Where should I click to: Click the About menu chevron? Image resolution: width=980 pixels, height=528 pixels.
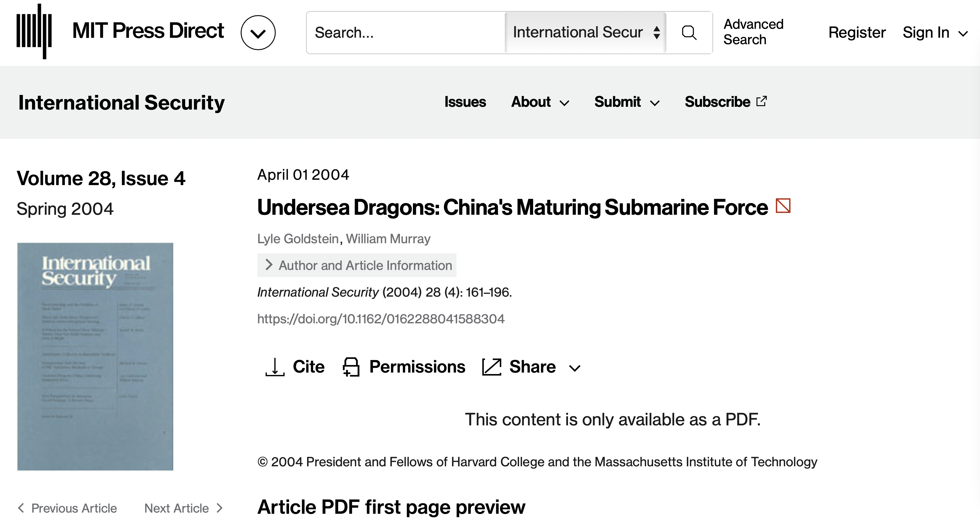(x=565, y=103)
